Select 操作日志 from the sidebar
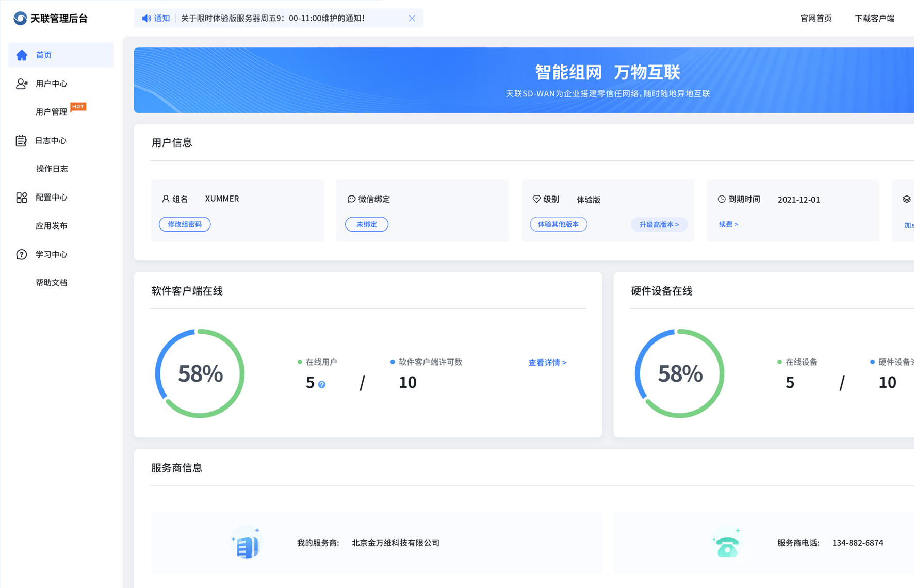 52,169
